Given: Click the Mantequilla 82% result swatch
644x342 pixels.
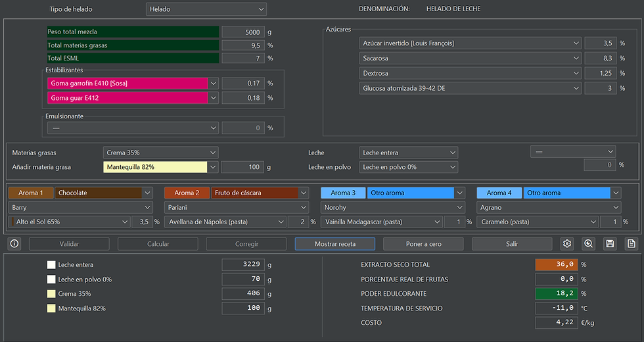Looking at the screenshot, I should pos(51,308).
